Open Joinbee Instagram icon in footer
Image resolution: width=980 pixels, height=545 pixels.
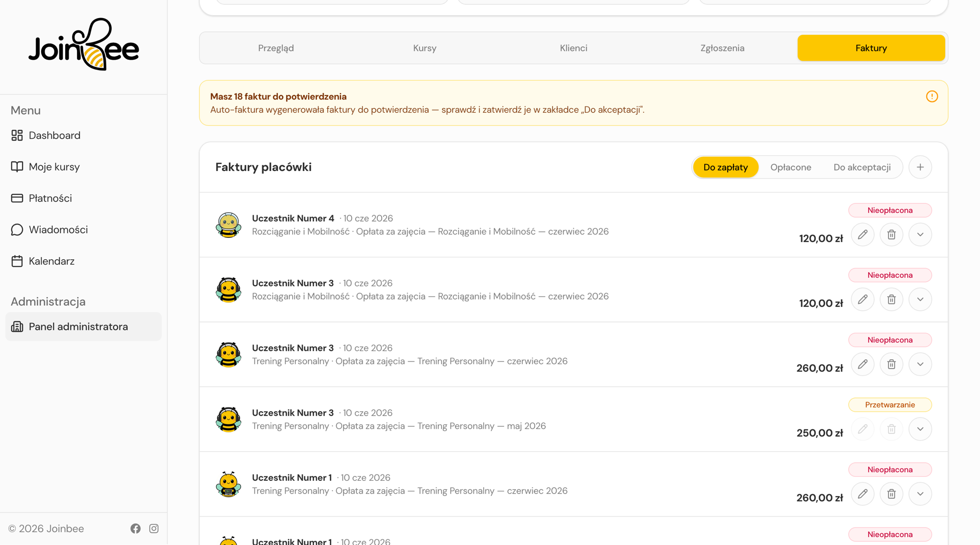154,528
